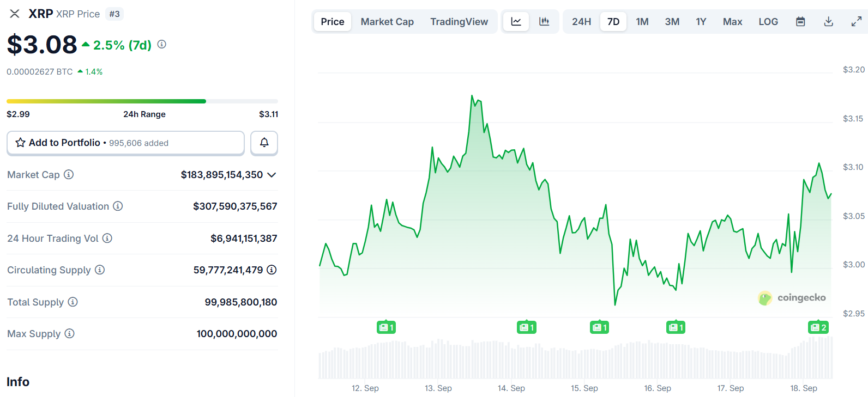Set chart range to 3M
868x397 pixels.
tap(672, 22)
